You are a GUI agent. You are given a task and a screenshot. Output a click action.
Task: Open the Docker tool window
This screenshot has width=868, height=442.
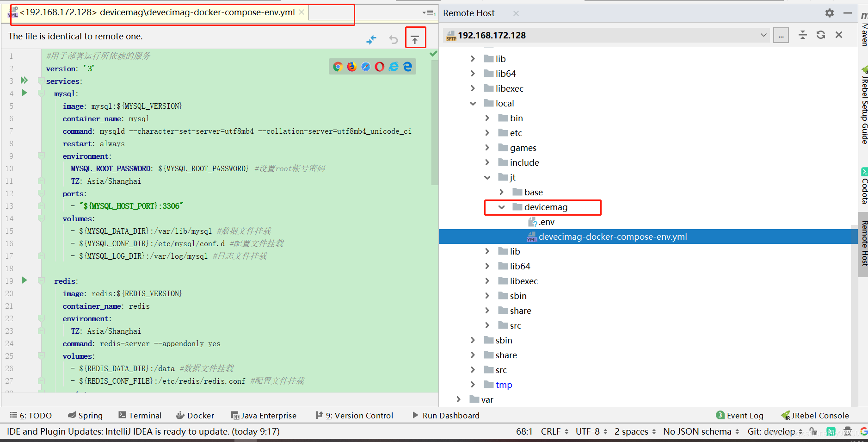(195, 416)
